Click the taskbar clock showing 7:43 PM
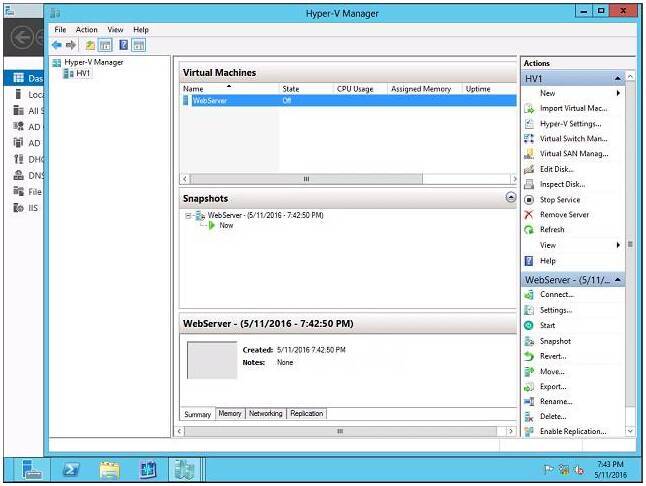This screenshot has height=486, width=646. (x=610, y=470)
